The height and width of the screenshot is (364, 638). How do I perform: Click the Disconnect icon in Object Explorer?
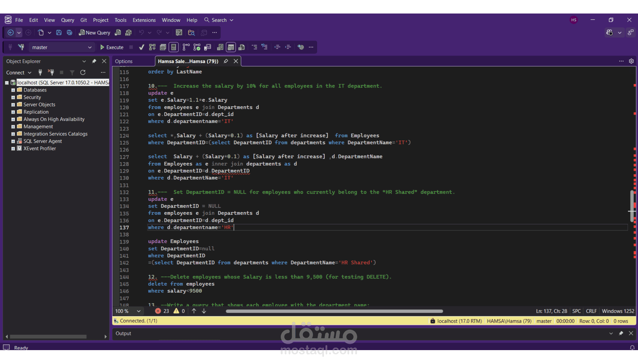(51, 72)
